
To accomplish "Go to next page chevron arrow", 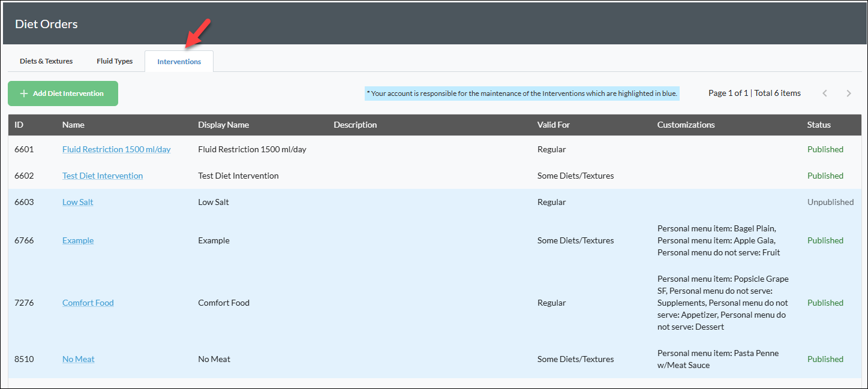I will [849, 94].
